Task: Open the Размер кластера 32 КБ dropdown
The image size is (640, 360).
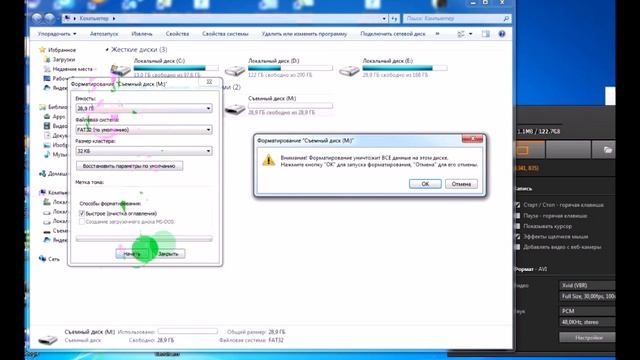Action: coord(144,151)
